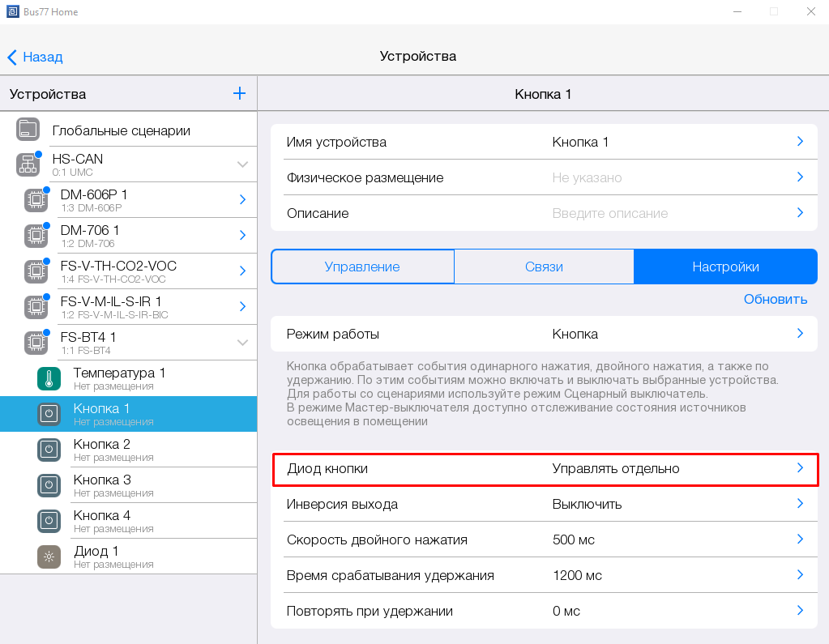Click the Кнопка 3 power icon
829x644 pixels.
click(x=49, y=485)
